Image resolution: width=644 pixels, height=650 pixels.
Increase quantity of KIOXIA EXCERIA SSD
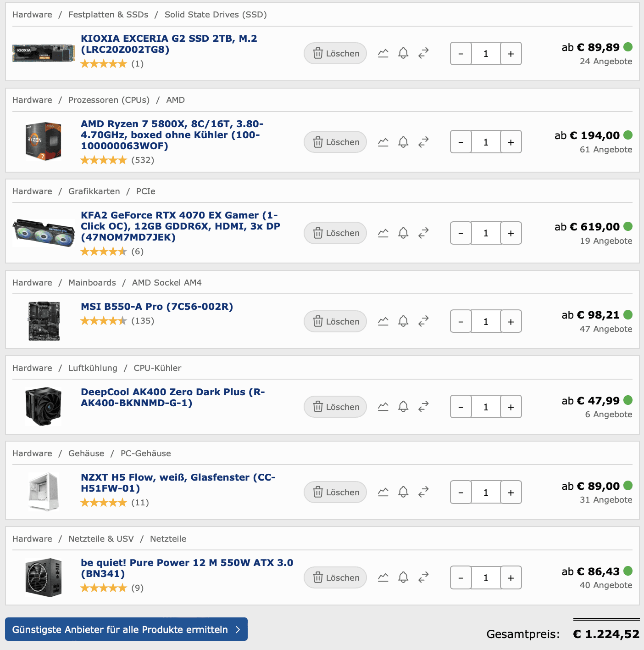pos(511,54)
